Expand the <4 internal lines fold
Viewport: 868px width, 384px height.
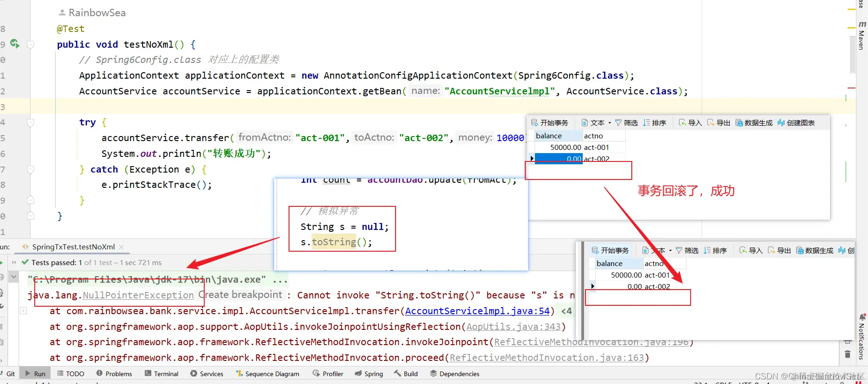[566, 311]
